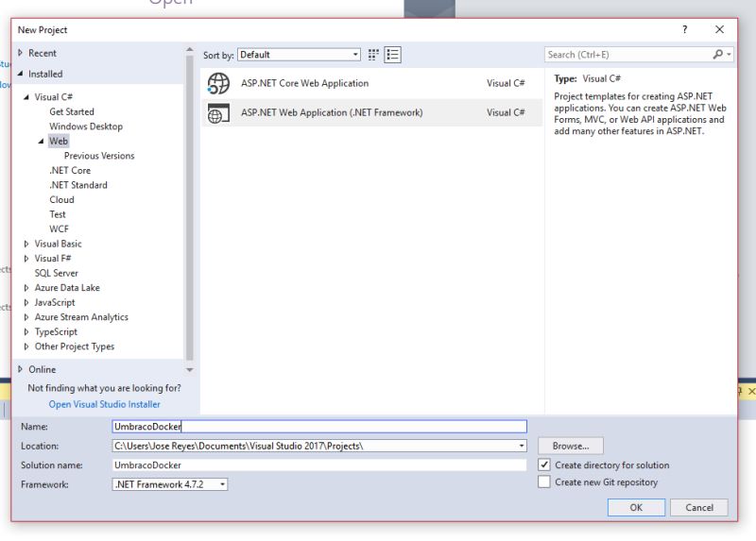This screenshot has height=541, width=756.
Task: Select the Cloud category
Action: click(61, 199)
